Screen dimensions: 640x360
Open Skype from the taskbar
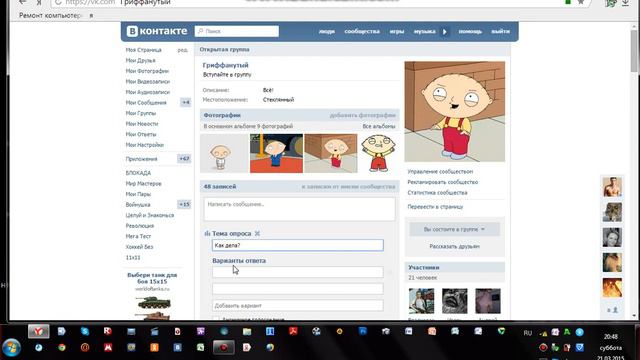click(84, 331)
